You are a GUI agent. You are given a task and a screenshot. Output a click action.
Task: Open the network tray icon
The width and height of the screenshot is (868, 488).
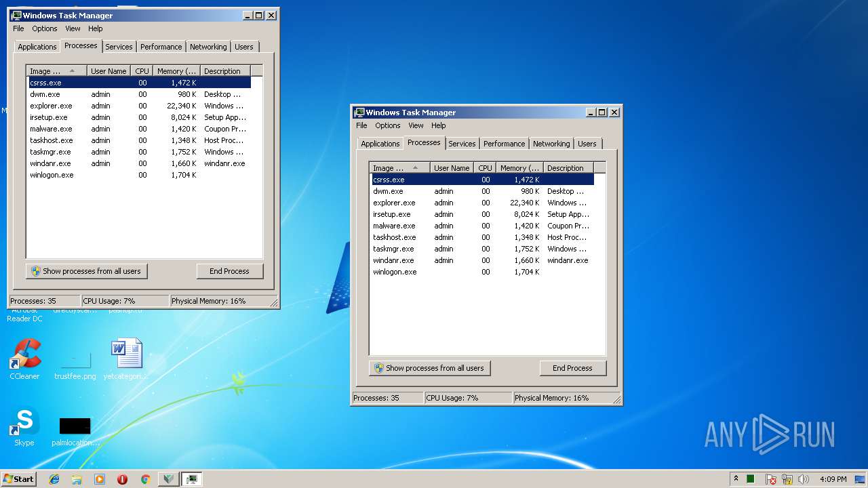click(787, 479)
